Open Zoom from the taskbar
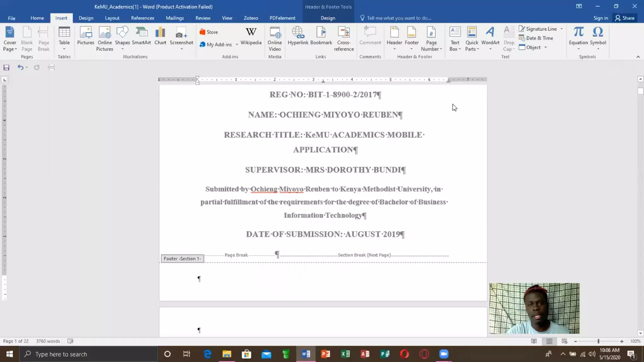Screen dimensions: 644x362 [444, 354]
